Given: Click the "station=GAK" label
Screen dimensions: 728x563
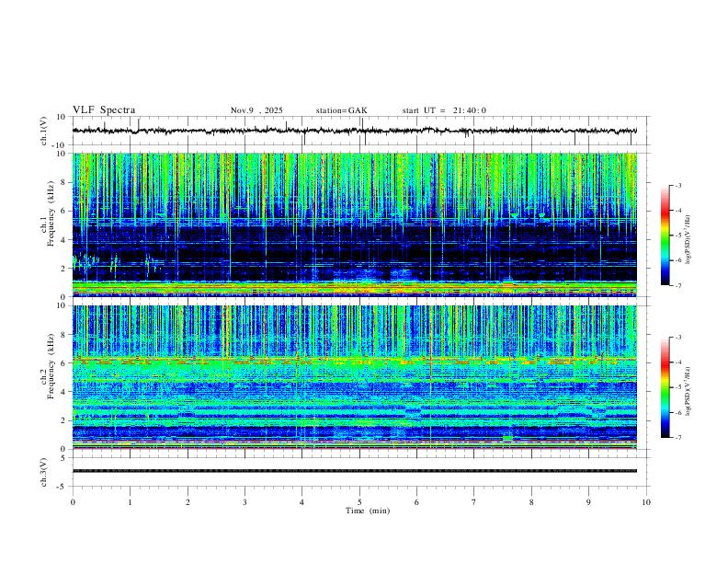Looking at the screenshot, I should tap(342, 110).
